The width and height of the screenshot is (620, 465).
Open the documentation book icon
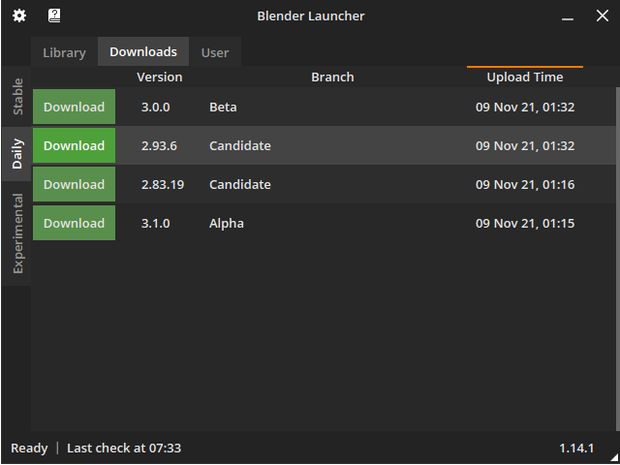tap(54, 16)
